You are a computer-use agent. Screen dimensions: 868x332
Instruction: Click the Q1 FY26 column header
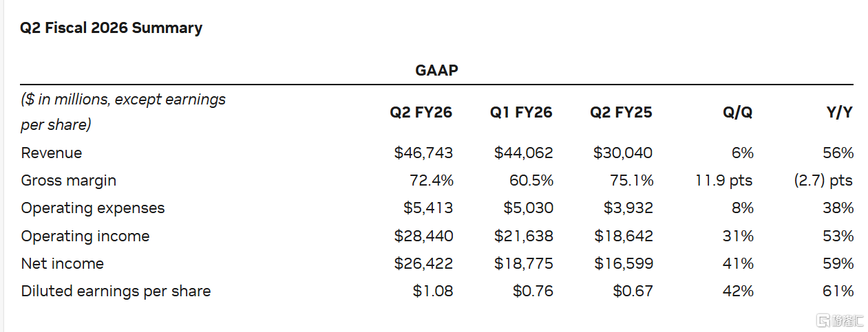point(521,112)
